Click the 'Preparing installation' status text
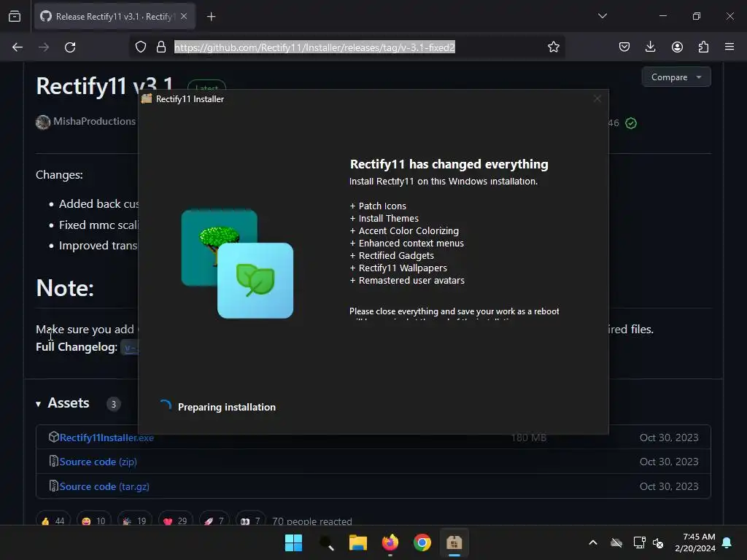Screen dimensions: 747x560 point(227,407)
